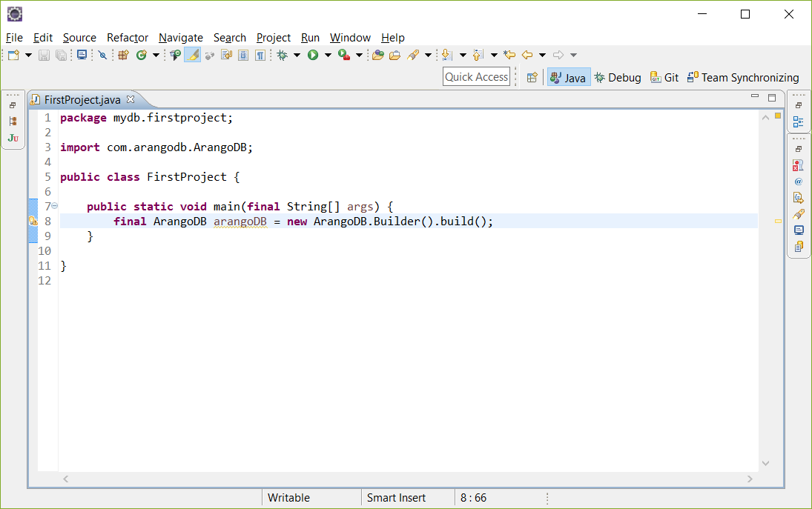Open the File menu

[x=15, y=38]
